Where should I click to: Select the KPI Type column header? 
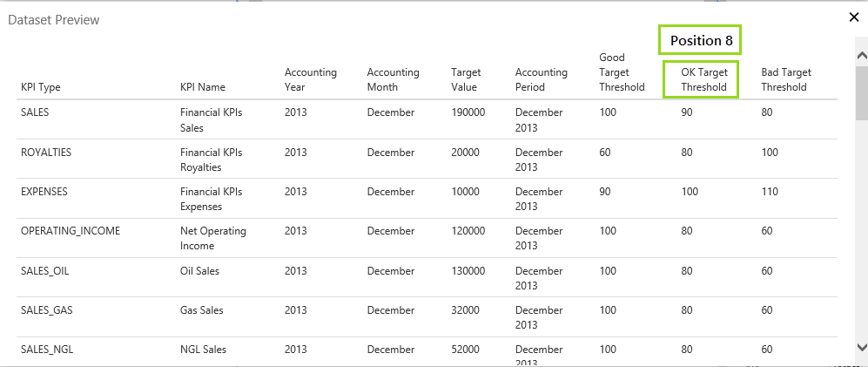pos(40,87)
